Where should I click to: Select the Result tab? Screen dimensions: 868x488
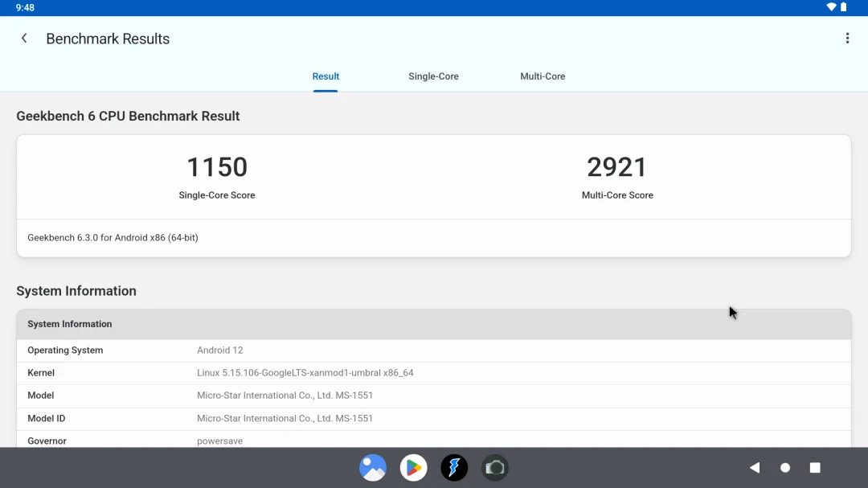pyautogui.click(x=325, y=76)
